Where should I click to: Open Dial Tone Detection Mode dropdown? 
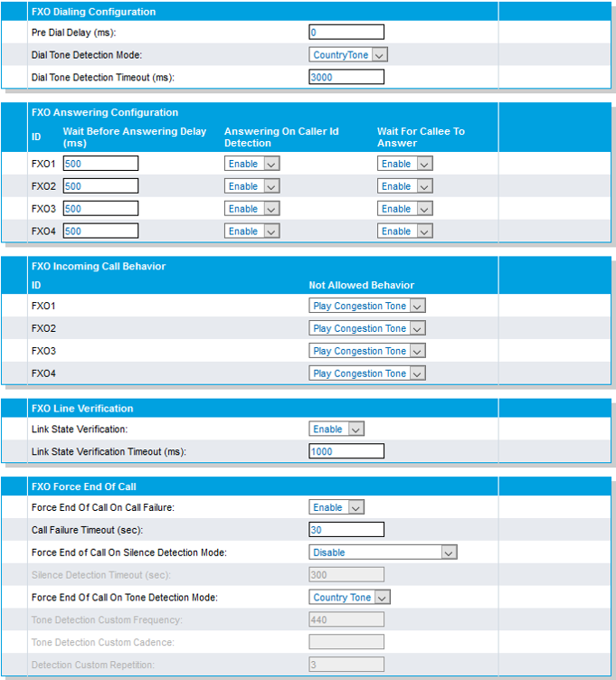click(x=348, y=55)
